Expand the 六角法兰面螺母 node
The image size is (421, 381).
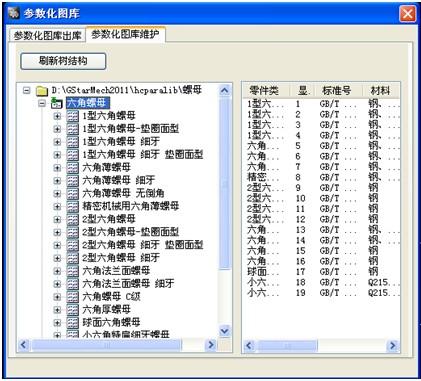click(57, 271)
